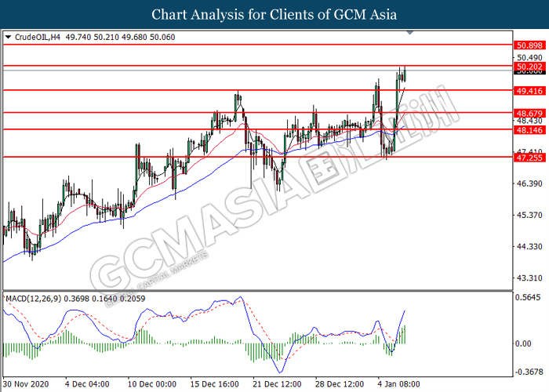Click the latest candlestick near 50.202 line
This screenshot has width=549, height=392.
405,73
